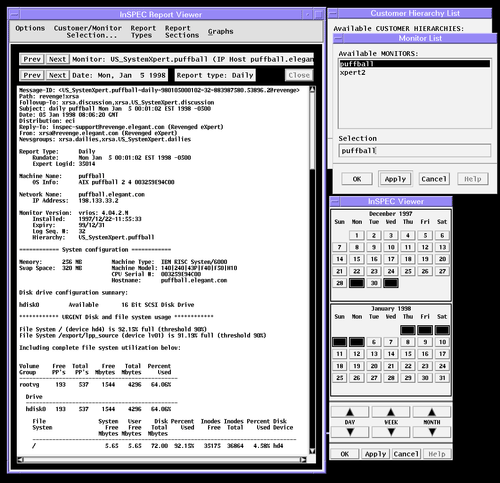Viewport: 500px width, 483px height.
Task: Select January 27 in calendar
Action: [x=374, y=378]
